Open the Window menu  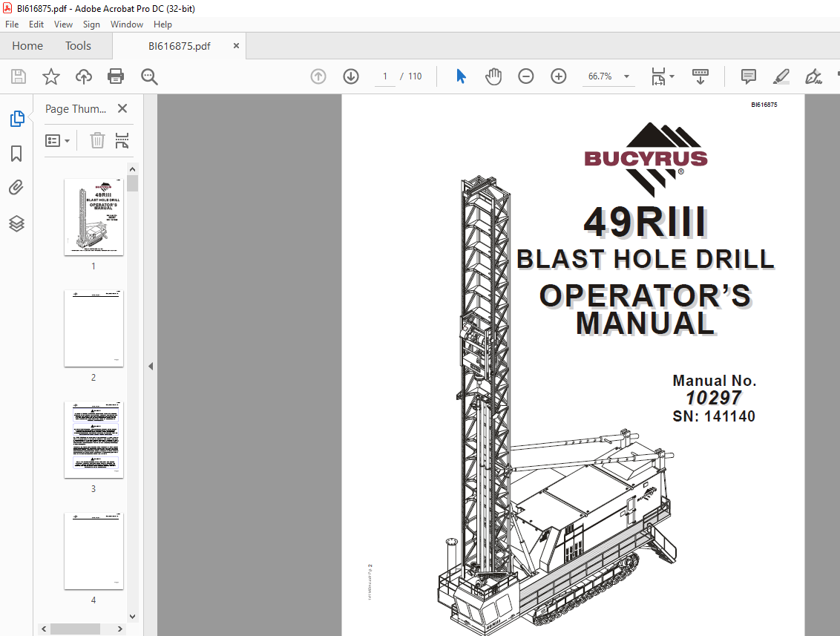pyautogui.click(x=126, y=24)
